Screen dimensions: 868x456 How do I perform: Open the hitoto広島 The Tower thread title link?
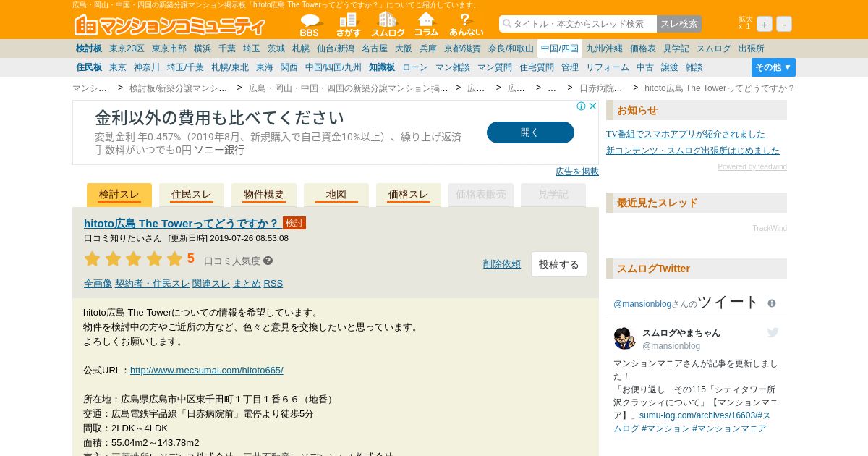[x=182, y=223]
